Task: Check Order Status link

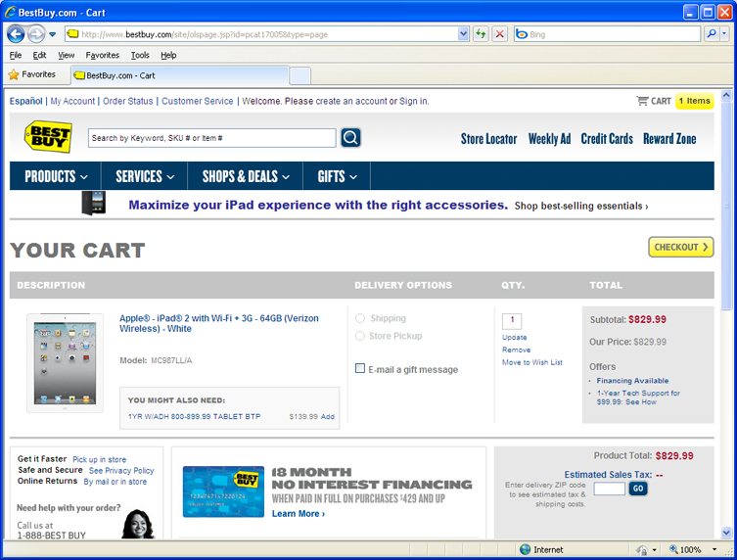Action: click(128, 101)
